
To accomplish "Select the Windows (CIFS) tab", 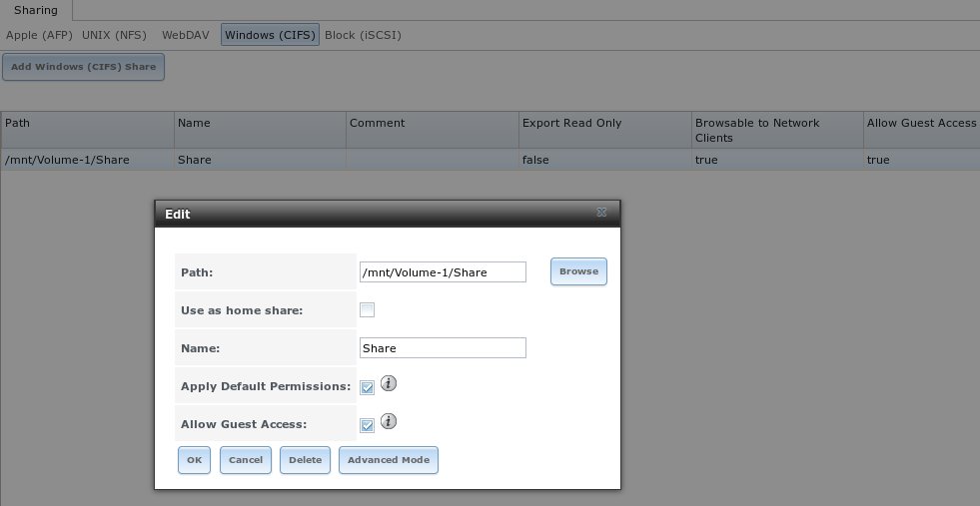I will 270,35.
